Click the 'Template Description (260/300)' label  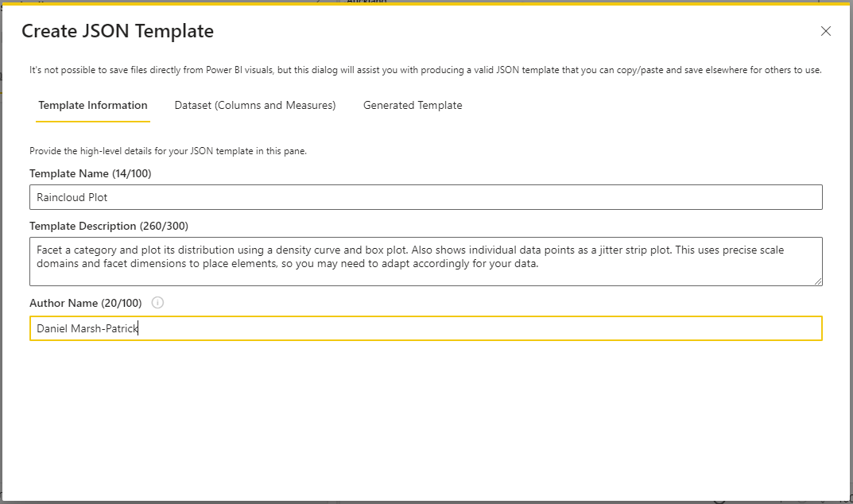(109, 226)
